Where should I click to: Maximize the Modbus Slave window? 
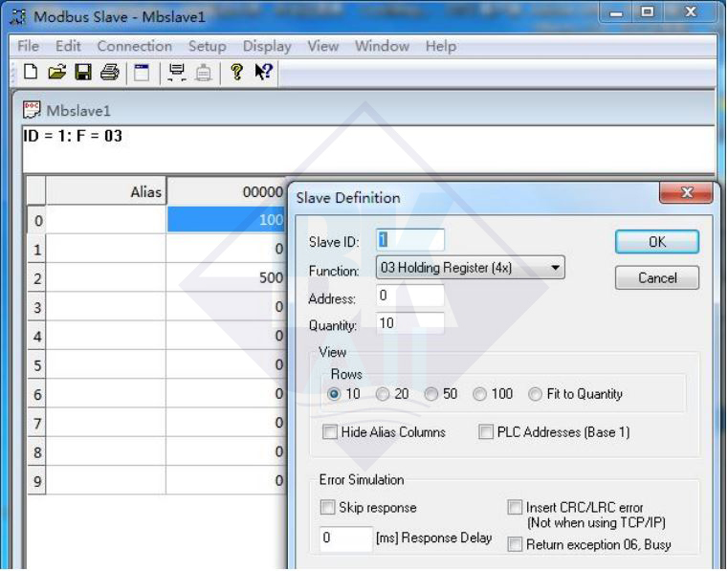[x=648, y=11]
